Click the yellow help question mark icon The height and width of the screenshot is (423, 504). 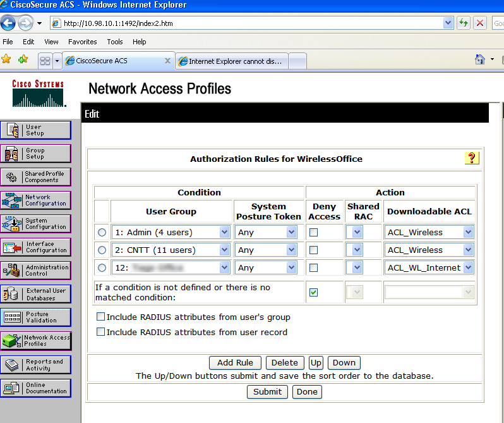pyautogui.click(x=472, y=158)
